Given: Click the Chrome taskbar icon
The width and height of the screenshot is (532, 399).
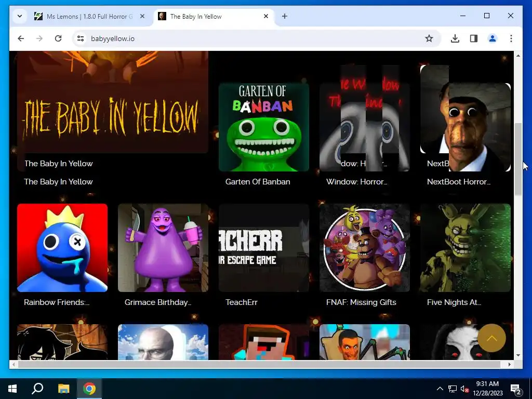Looking at the screenshot, I should tap(89, 389).
